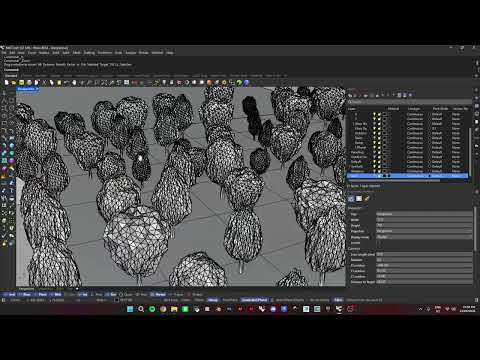The image size is (480, 360).
Task: Click the Open file folder icon
Action: (x=14, y=82)
